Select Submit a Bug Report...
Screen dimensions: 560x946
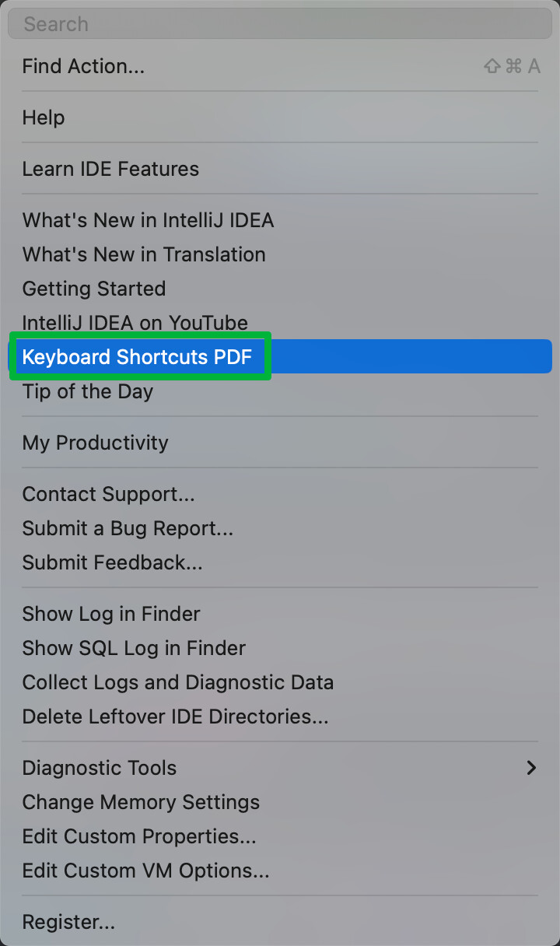tap(280, 528)
